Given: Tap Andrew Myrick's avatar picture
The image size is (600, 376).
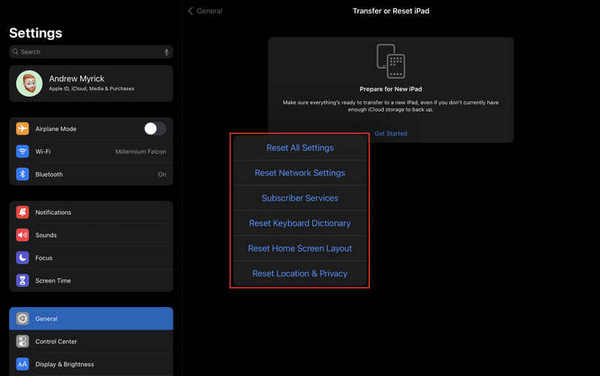Looking at the screenshot, I should 29,83.
